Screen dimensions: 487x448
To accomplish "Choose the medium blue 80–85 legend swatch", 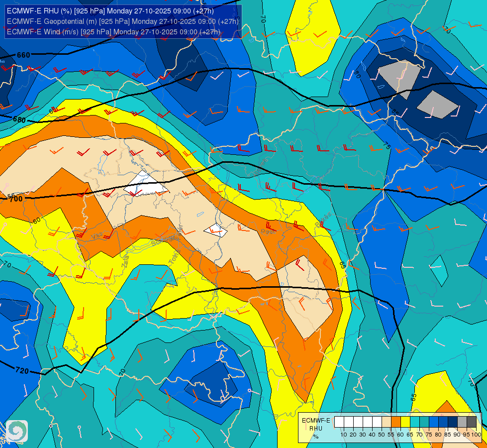I will click(443, 422).
